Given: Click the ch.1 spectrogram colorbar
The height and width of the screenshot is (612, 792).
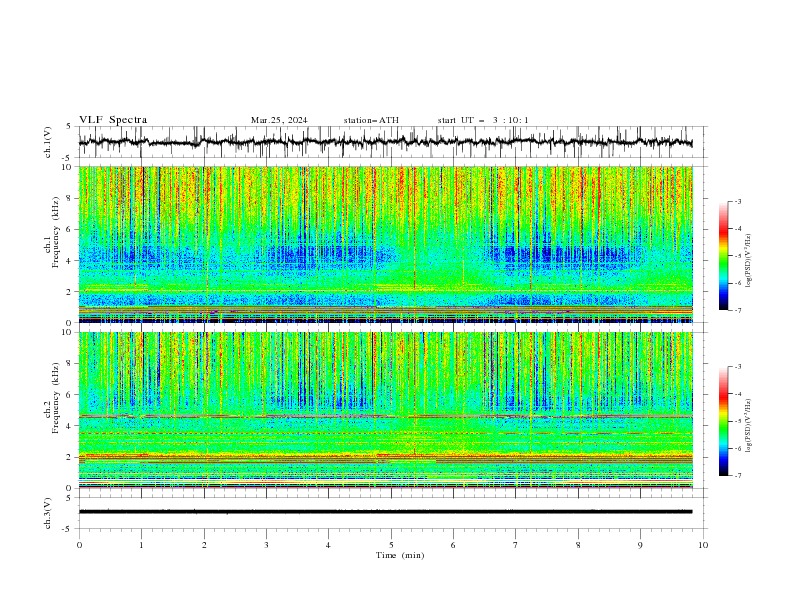Looking at the screenshot, I should [723, 256].
